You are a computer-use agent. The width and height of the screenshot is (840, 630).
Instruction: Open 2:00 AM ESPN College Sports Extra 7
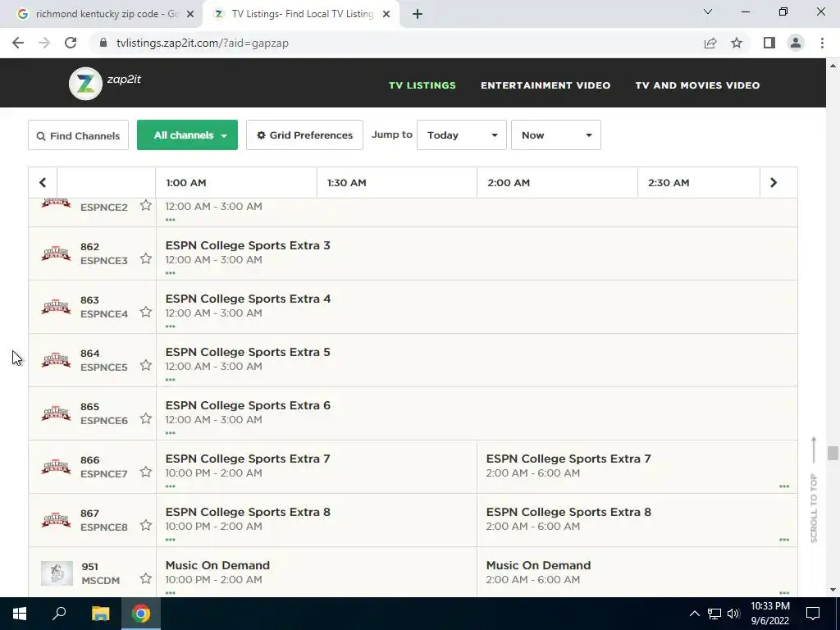[x=568, y=459]
